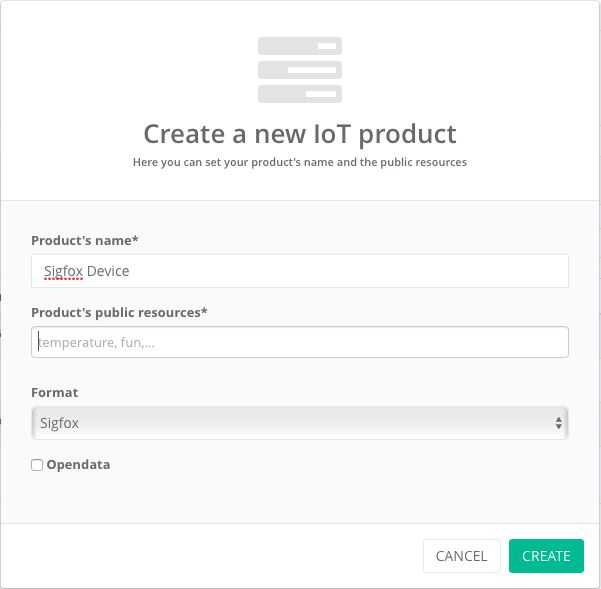Image resolution: width=601 pixels, height=589 pixels.
Task: Click the "Product's public resources*" label
Action: click(x=119, y=313)
